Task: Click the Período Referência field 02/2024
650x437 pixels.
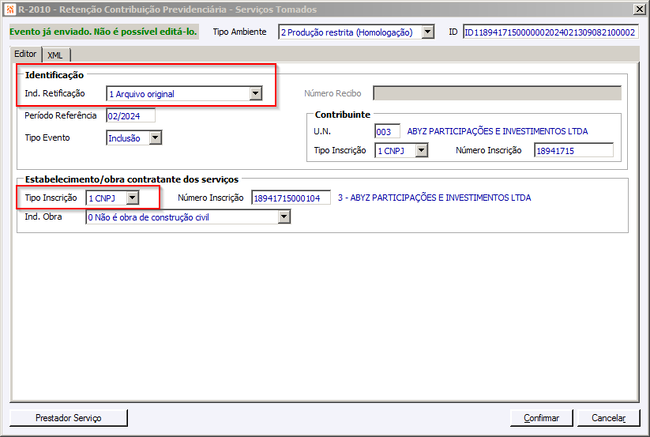Action: (x=131, y=116)
